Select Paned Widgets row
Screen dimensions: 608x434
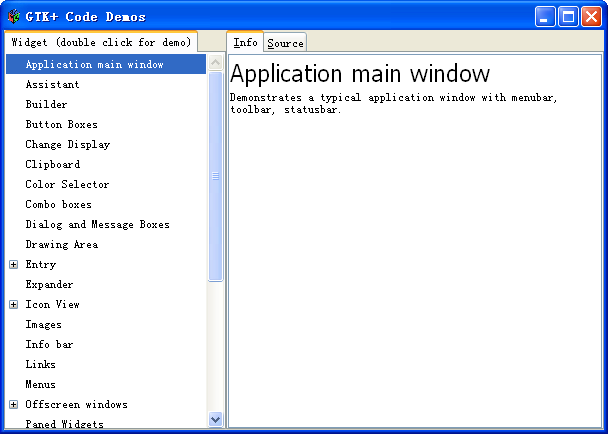[106, 424]
